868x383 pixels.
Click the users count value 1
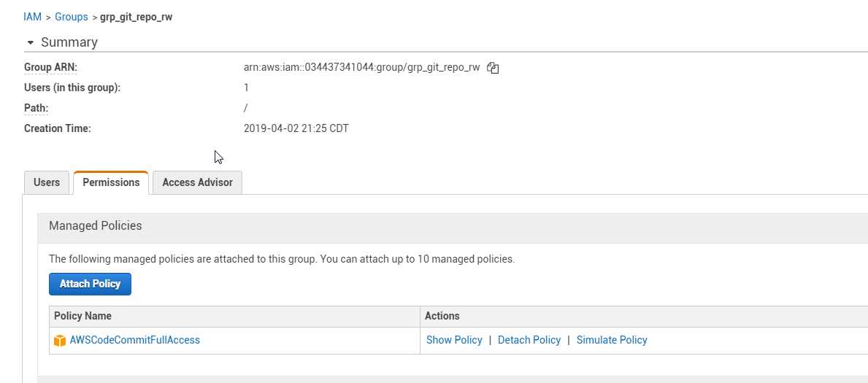tap(246, 88)
